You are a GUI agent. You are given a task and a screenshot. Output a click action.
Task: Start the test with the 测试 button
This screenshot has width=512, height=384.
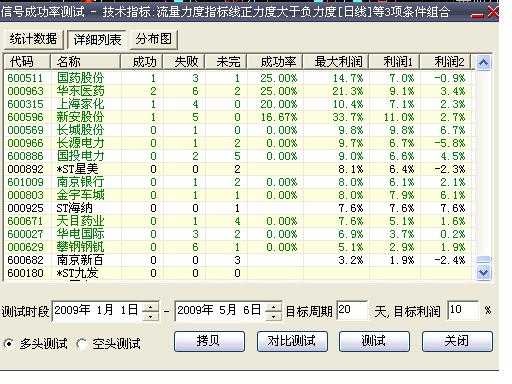coord(374,341)
